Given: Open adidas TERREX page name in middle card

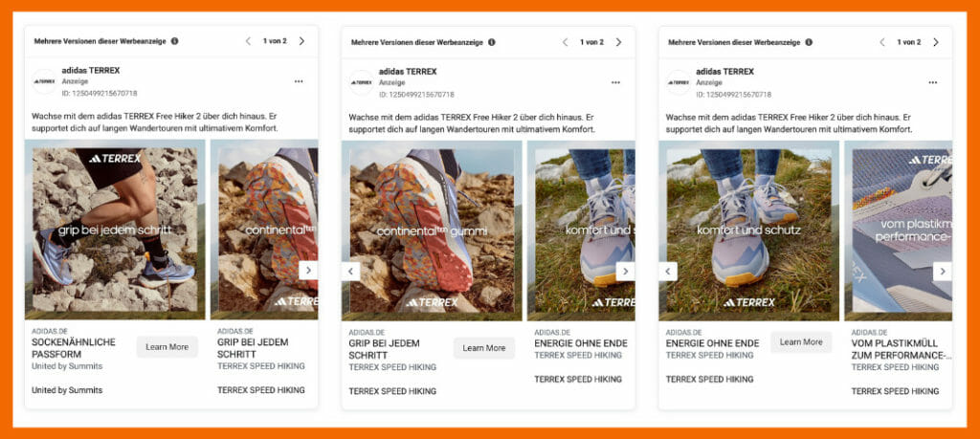Looking at the screenshot, I should click(408, 71).
